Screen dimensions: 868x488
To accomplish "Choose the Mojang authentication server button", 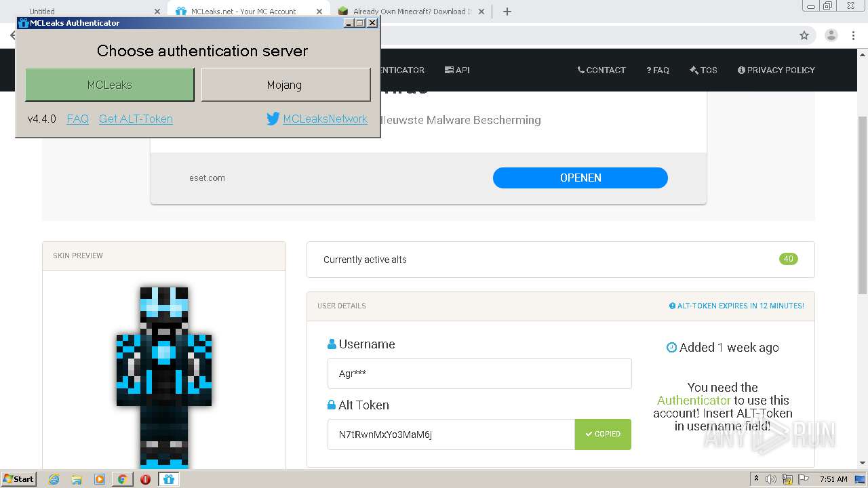I will [x=285, y=85].
